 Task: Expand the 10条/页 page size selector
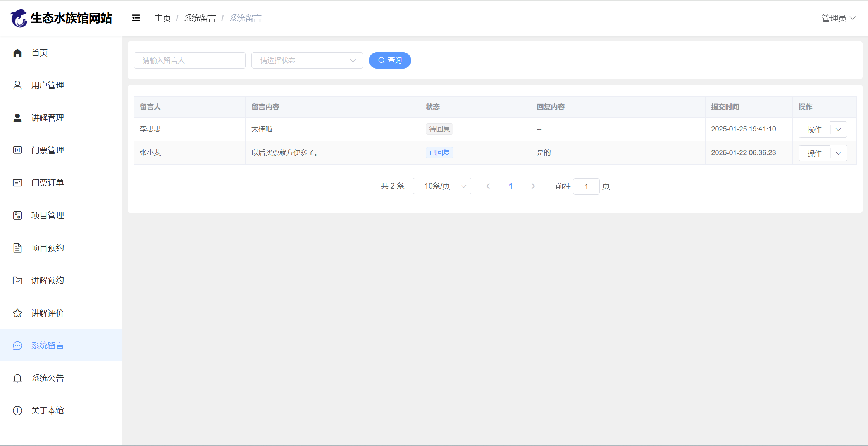(442, 186)
